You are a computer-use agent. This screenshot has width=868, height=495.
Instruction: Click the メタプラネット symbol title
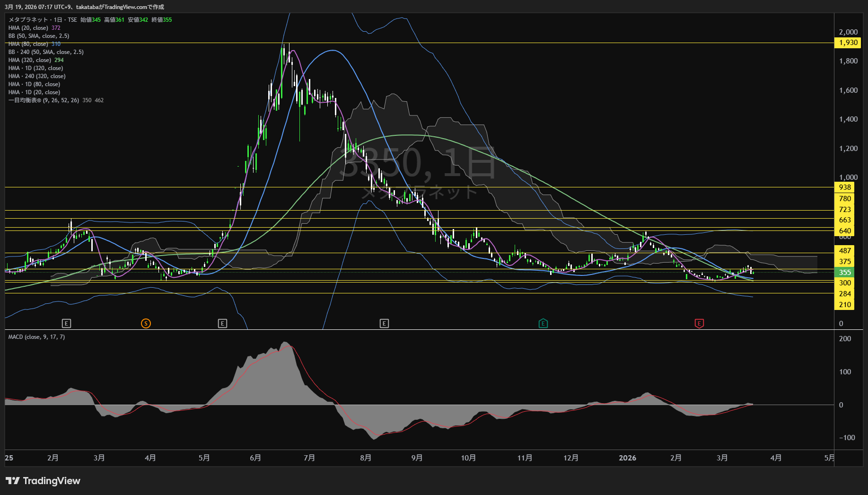click(28, 20)
